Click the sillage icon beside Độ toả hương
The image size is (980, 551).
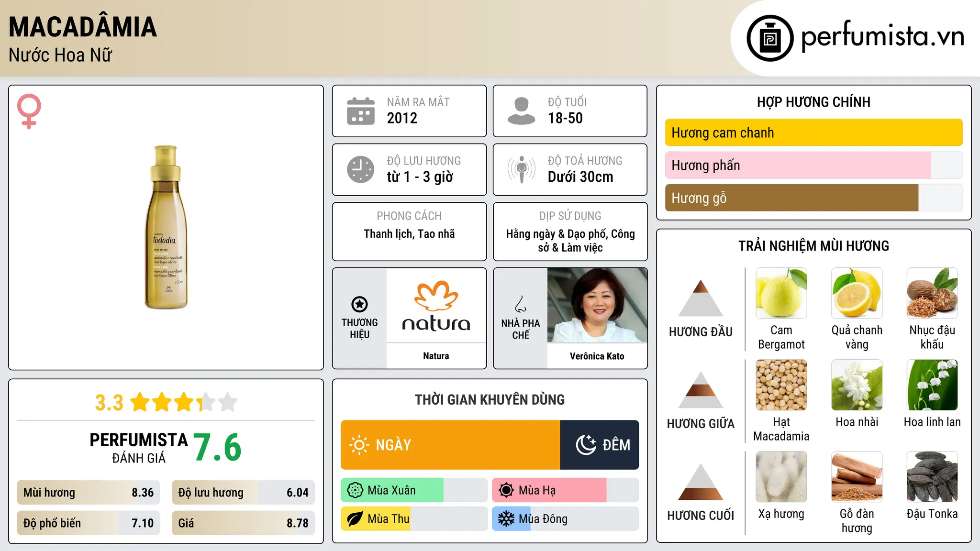pos(522,169)
